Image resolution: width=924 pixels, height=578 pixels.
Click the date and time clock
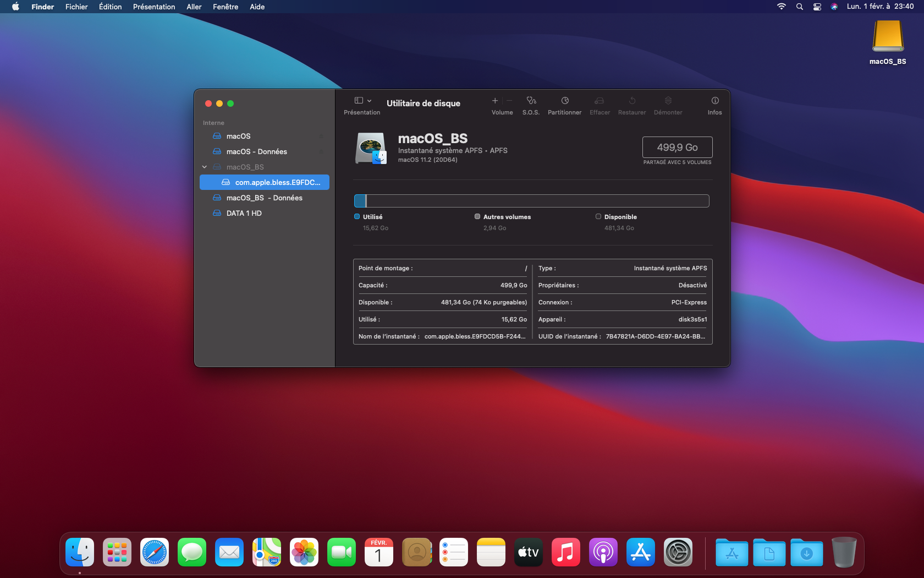tap(881, 7)
